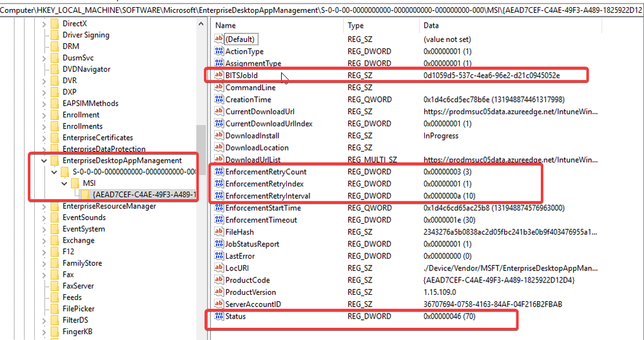The image size is (644, 340).
Task: Click the CreationTime QWORD icon
Action: tap(219, 99)
